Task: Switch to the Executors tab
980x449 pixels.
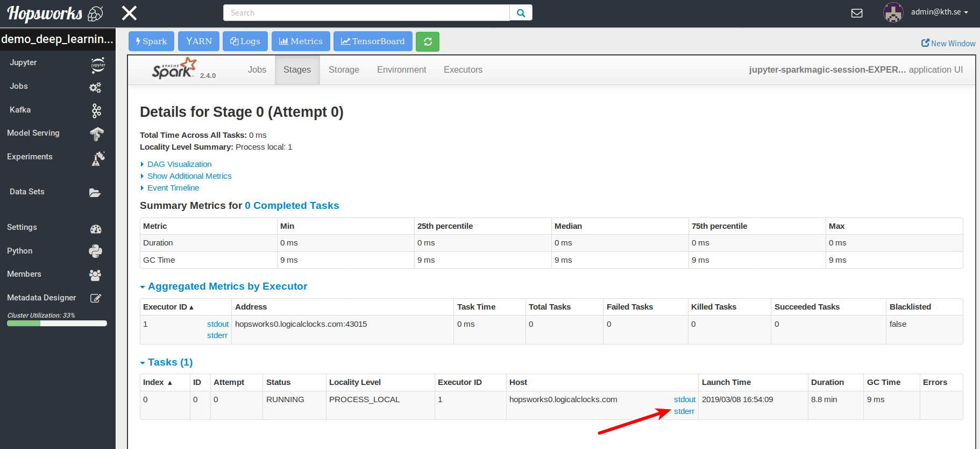Action: (x=463, y=70)
